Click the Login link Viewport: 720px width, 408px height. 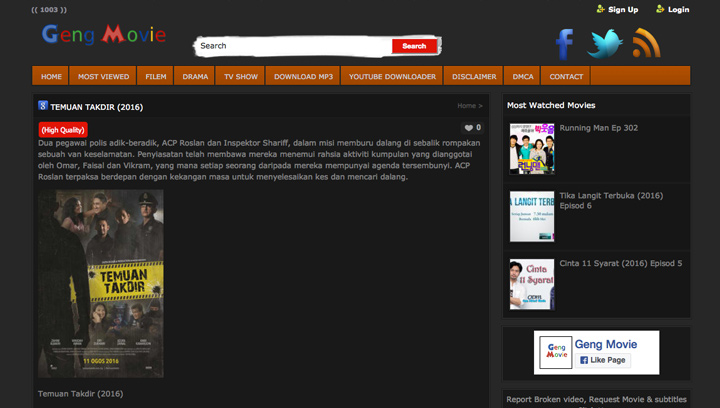point(678,10)
